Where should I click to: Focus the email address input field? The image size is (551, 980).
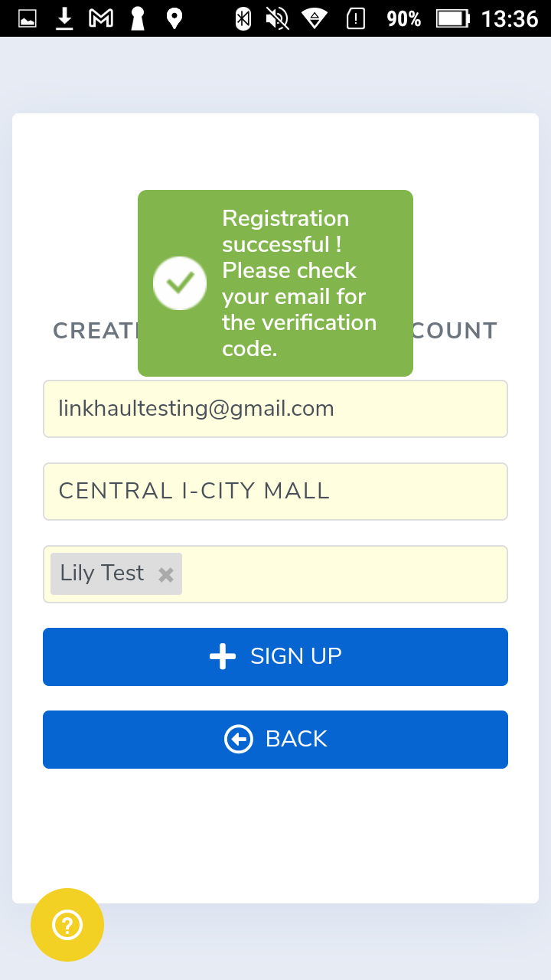point(275,409)
